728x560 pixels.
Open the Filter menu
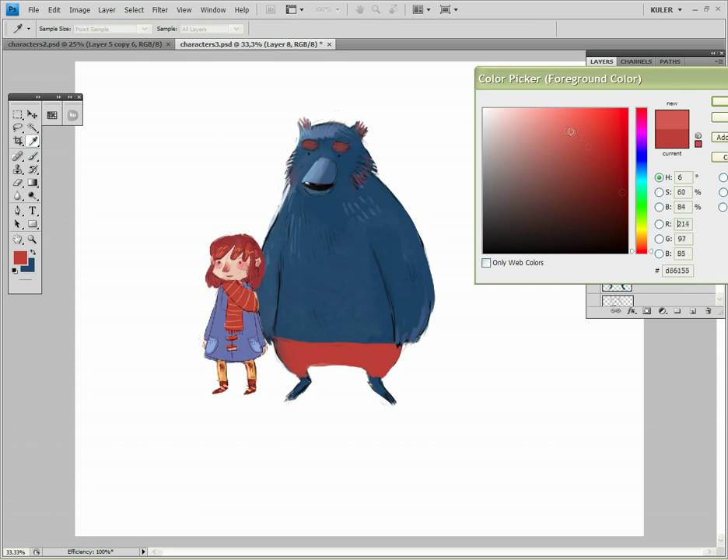159,10
